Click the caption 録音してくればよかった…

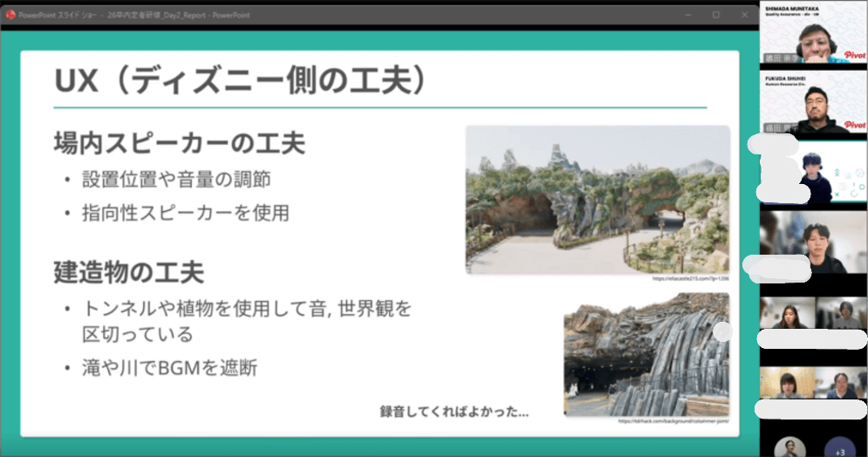(x=454, y=411)
